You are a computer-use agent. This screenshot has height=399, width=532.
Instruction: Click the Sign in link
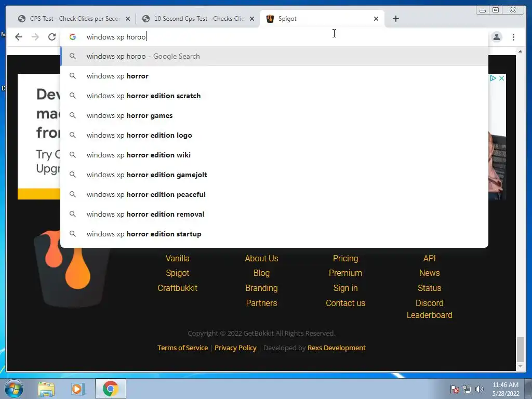pos(345,288)
